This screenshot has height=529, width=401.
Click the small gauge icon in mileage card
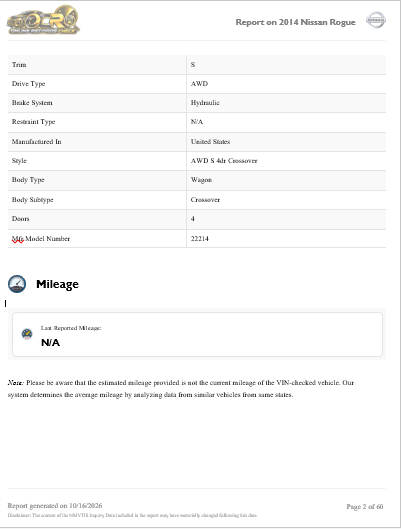pyautogui.click(x=27, y=334)
